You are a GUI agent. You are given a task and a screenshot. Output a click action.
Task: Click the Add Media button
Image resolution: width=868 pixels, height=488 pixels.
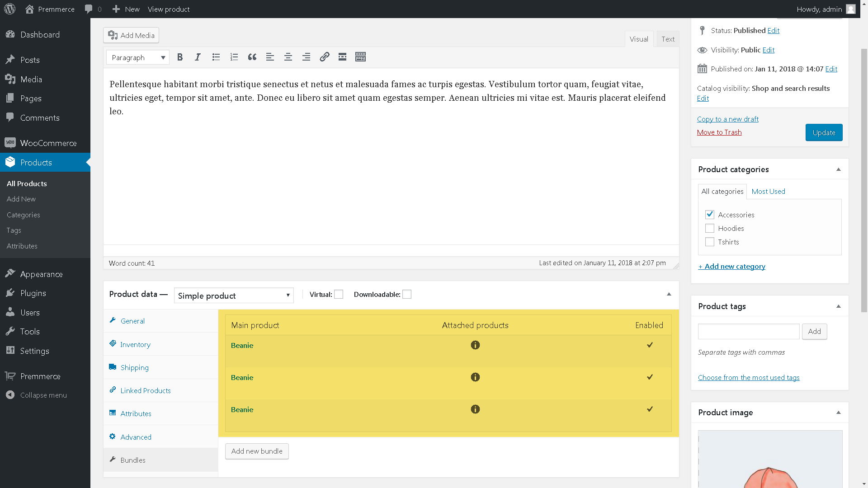[131, 35]
